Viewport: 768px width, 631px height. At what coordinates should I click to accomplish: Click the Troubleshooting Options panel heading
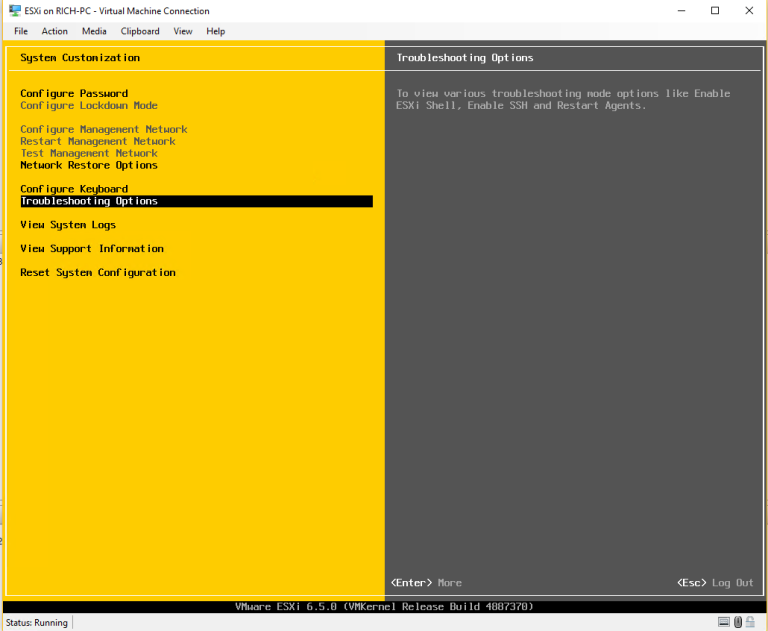[465, 58]
